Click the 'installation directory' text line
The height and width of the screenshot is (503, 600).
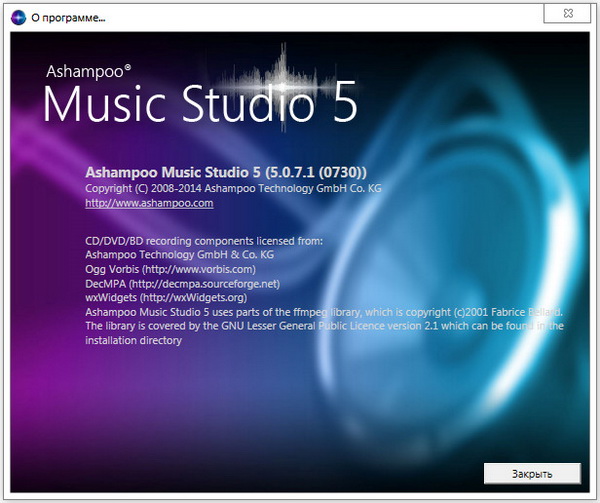[133, 340]
